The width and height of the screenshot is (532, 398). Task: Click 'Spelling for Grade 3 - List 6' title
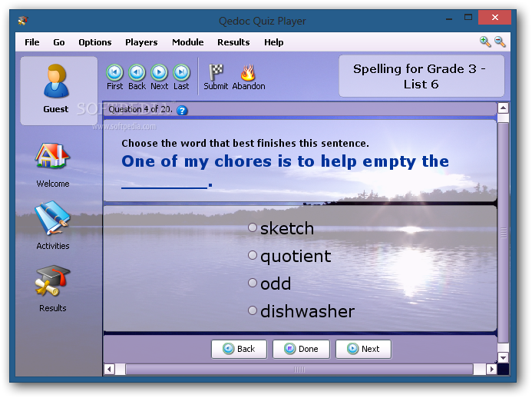pyautogui.click(x=421, y=76)
